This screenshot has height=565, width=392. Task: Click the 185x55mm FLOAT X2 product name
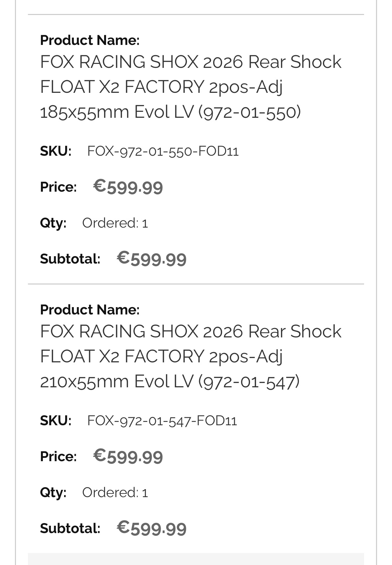pyautogui.click(x=190, y=87)
